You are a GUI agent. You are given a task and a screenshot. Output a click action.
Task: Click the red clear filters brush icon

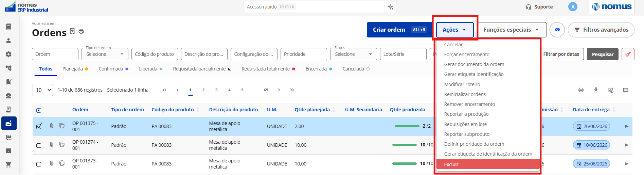click(628, 54)
